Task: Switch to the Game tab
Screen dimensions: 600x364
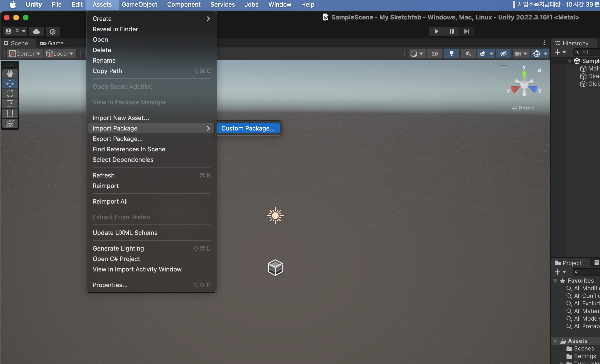Action: pos(52,43)
